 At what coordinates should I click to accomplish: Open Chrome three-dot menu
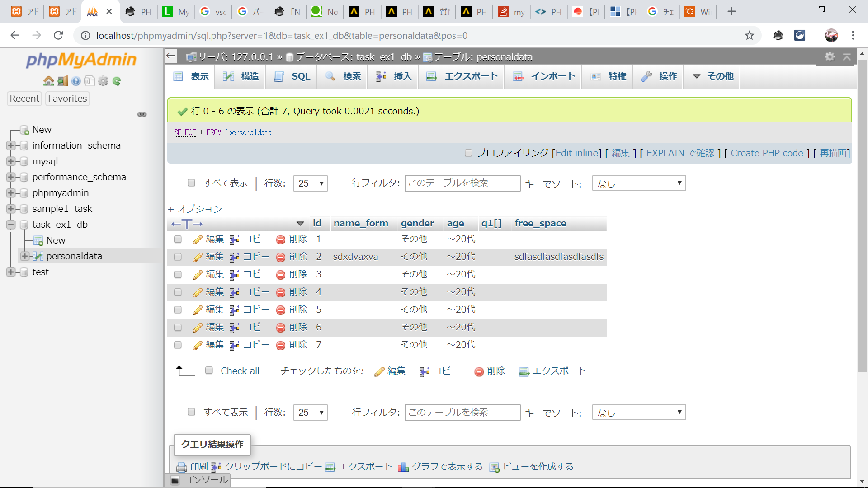(853, 35)
